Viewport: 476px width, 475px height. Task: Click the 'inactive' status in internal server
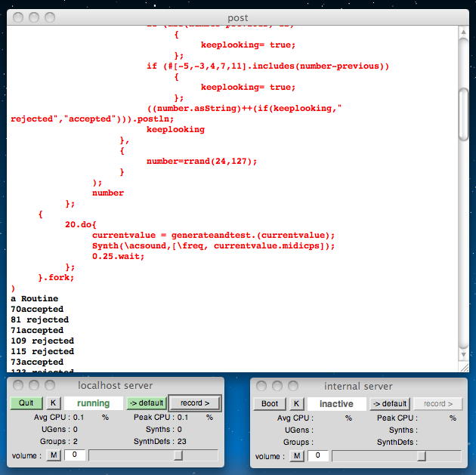(x=336, y=404)
